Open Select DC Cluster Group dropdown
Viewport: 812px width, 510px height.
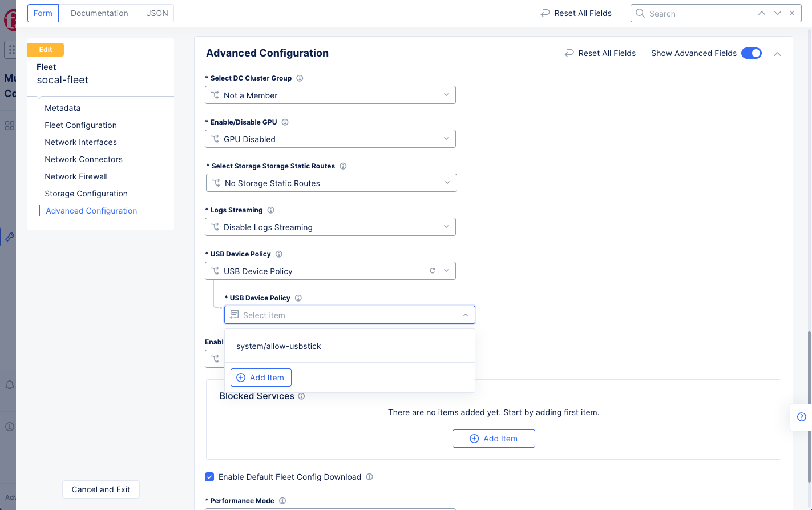[330, 95]
